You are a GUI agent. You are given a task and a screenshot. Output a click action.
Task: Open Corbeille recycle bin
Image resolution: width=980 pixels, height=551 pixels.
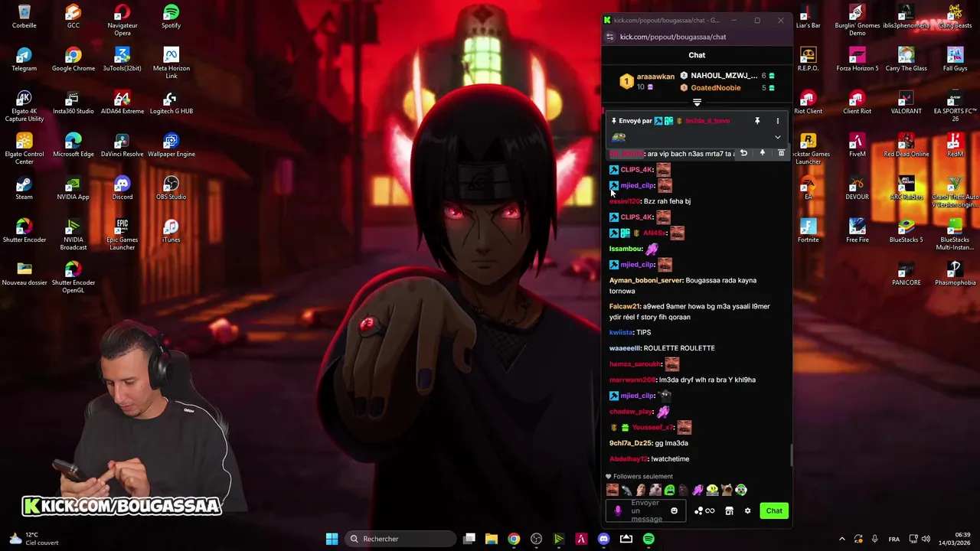[x=24, y=17]
